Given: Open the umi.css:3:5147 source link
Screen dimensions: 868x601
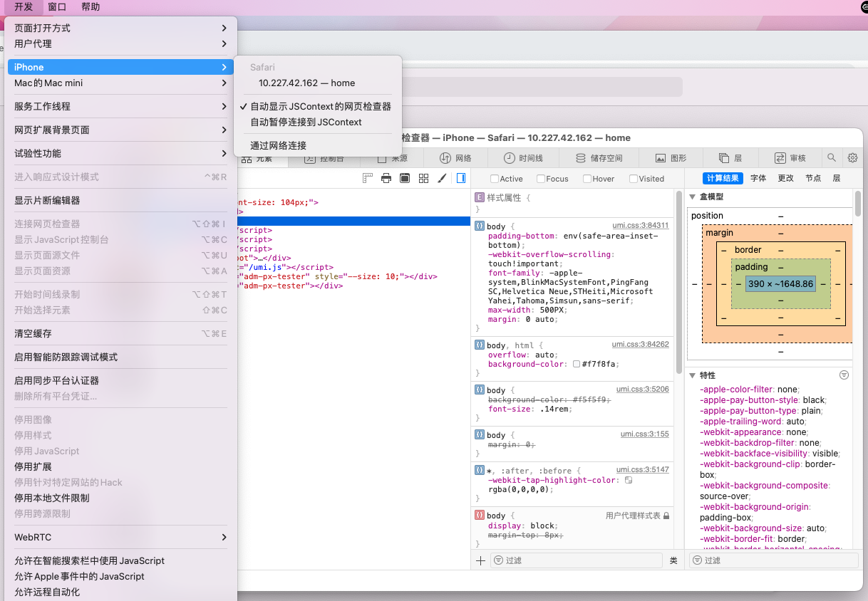Looking at the screenshot, I should point(643,469).
